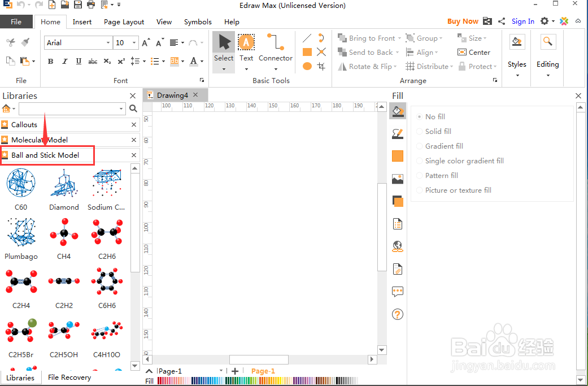
Task: Add a new page with plus button
Action: (x=235, y=371)
